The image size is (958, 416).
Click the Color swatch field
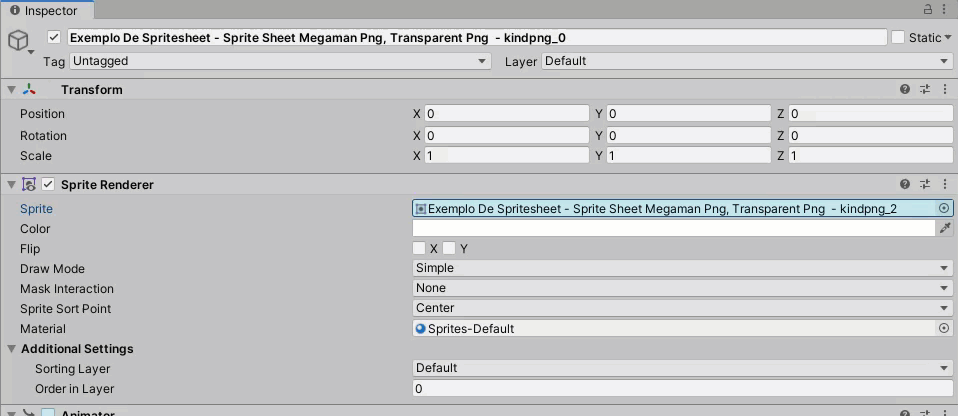coord(674,228)
